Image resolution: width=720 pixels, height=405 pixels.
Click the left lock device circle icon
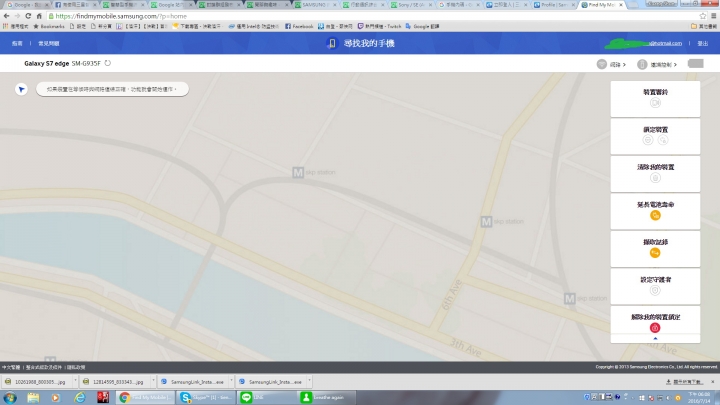[x=648, y=140]
